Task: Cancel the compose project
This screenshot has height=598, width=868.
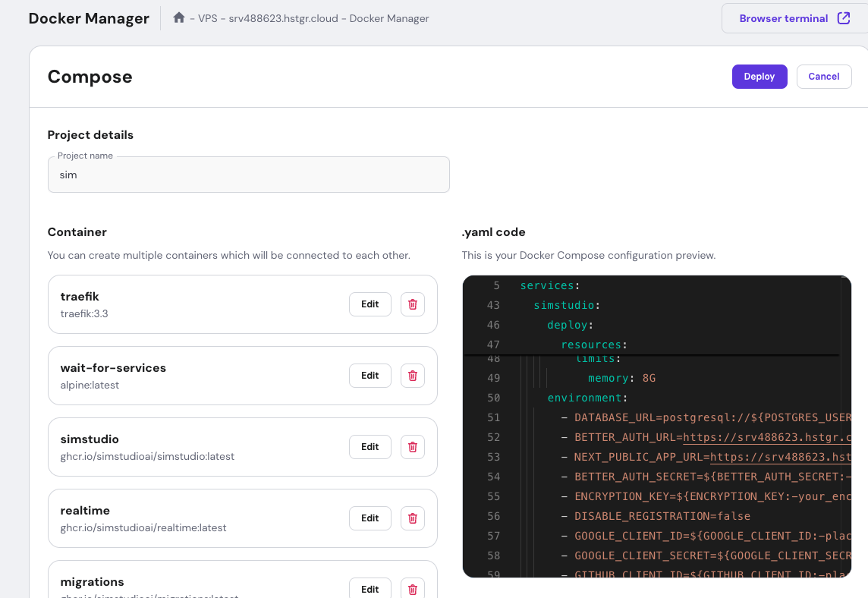Action: [823, 77]
